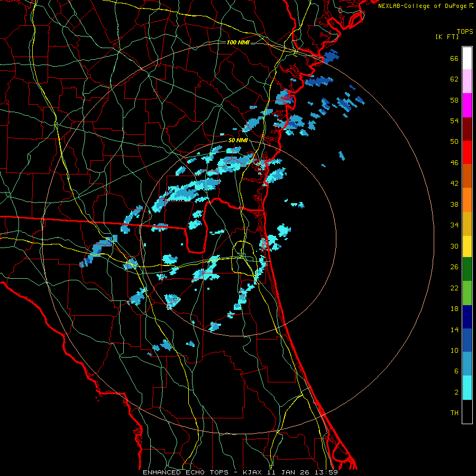Click the 50 NMI range ring label
Screen dimensions: 476x476
(x=237, y=141)
